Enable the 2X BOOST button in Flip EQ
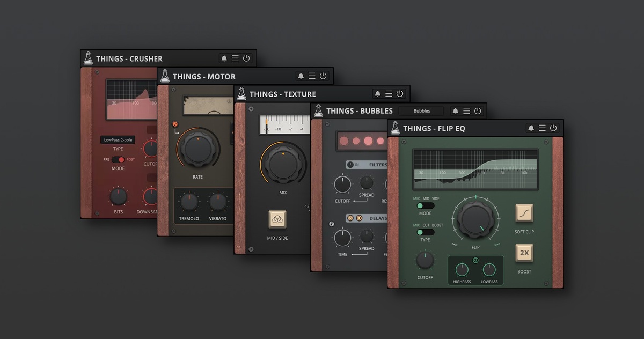This screenshot has height=339, width=644. point(524,253)
